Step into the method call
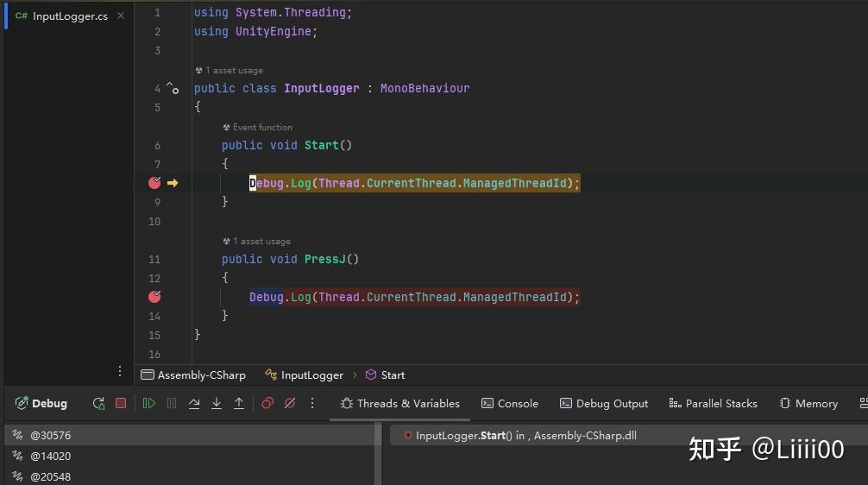This screenshot has width=868, height=485. point(217,403)
